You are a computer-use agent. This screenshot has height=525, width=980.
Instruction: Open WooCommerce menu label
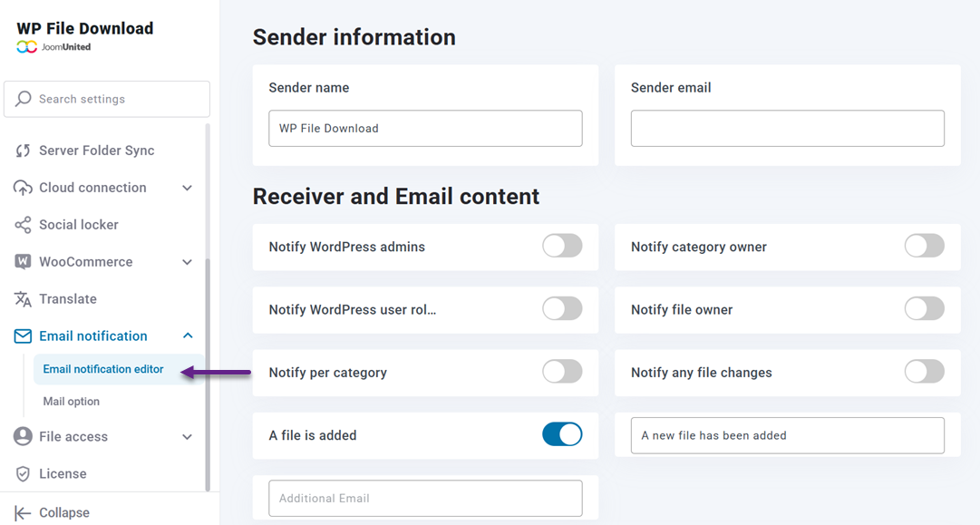pyautogui.click(x=85, y=262)
